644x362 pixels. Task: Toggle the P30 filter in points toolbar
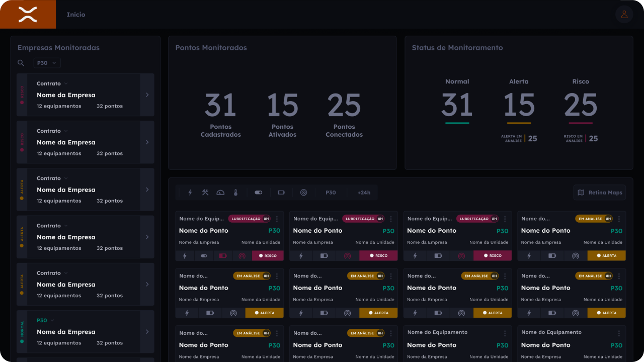[x=331, y=193]
